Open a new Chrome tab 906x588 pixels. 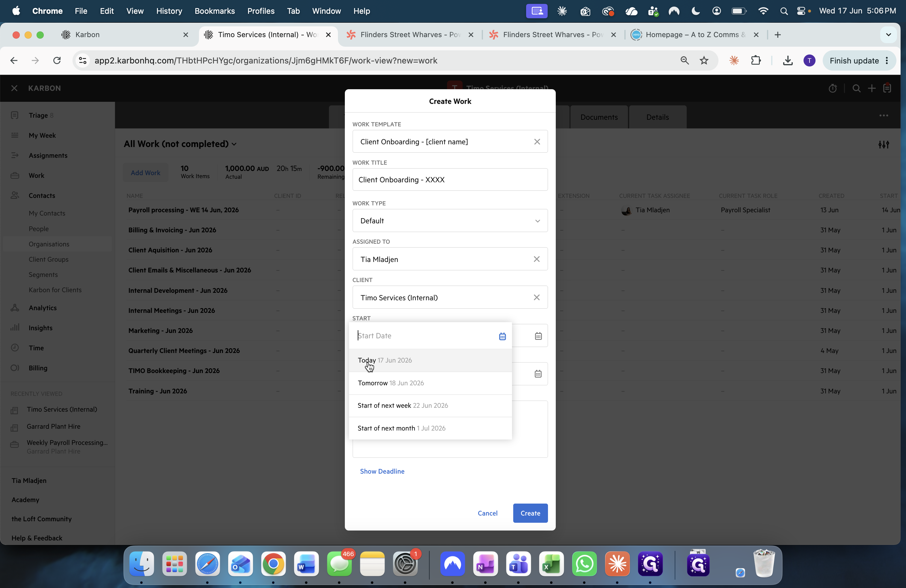778,35
